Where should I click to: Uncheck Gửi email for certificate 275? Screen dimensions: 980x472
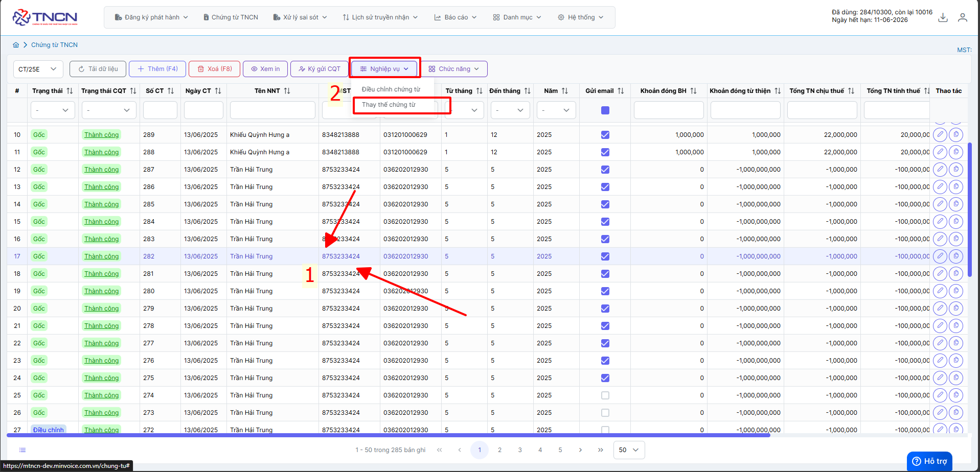click(x=605, y=378)
